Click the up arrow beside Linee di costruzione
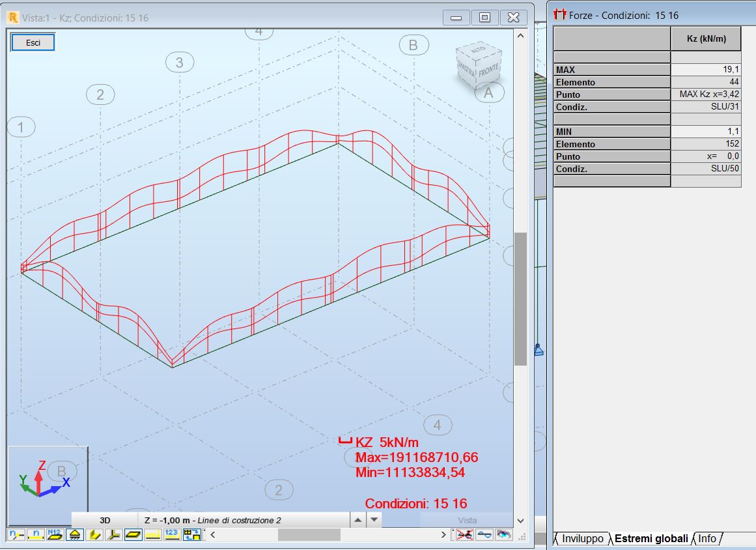 (359, 520)
